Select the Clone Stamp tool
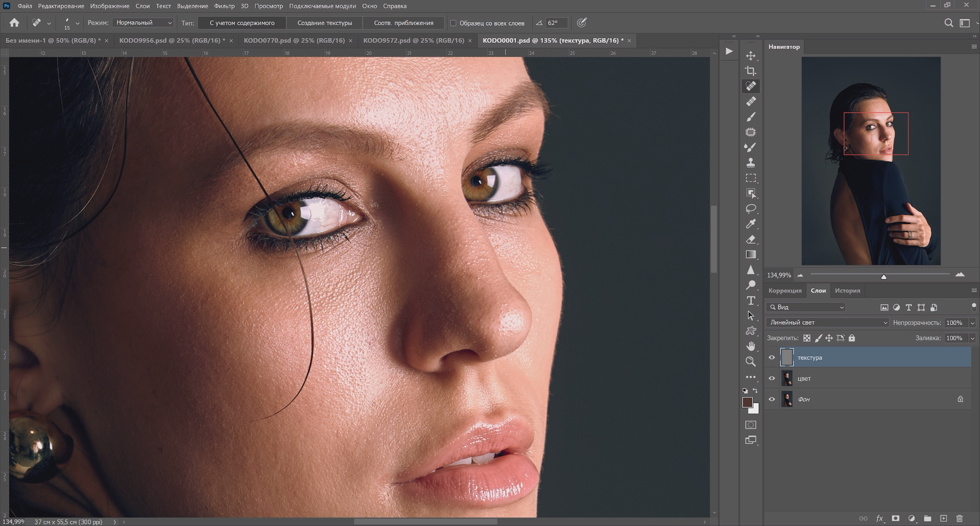 click(750, 163)
